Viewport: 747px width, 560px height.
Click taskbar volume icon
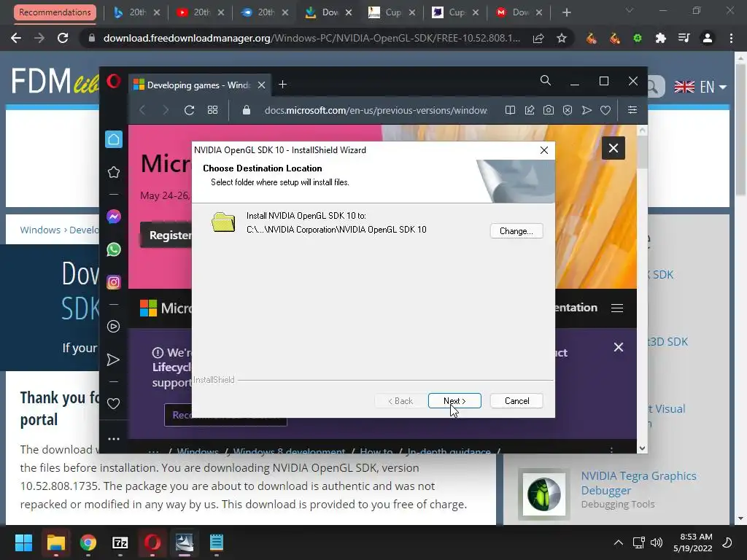click(657, 542)
